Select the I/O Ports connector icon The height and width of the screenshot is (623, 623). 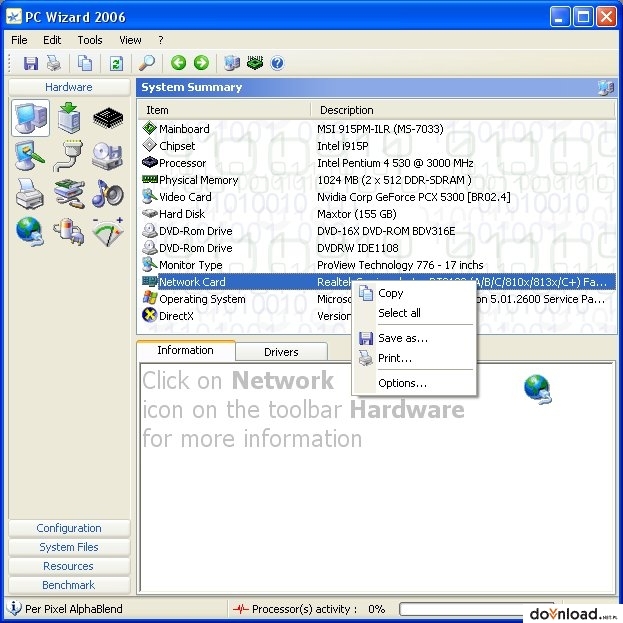point(68,156)
